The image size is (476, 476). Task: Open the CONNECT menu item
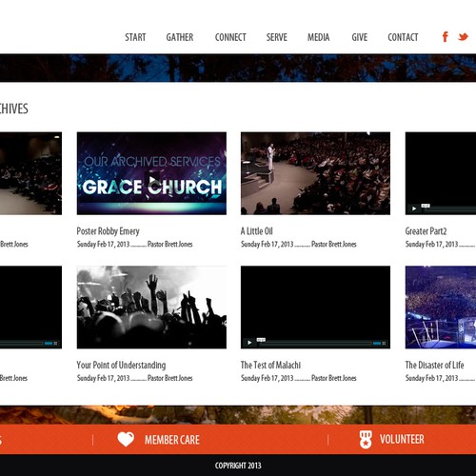coord(230,37)
